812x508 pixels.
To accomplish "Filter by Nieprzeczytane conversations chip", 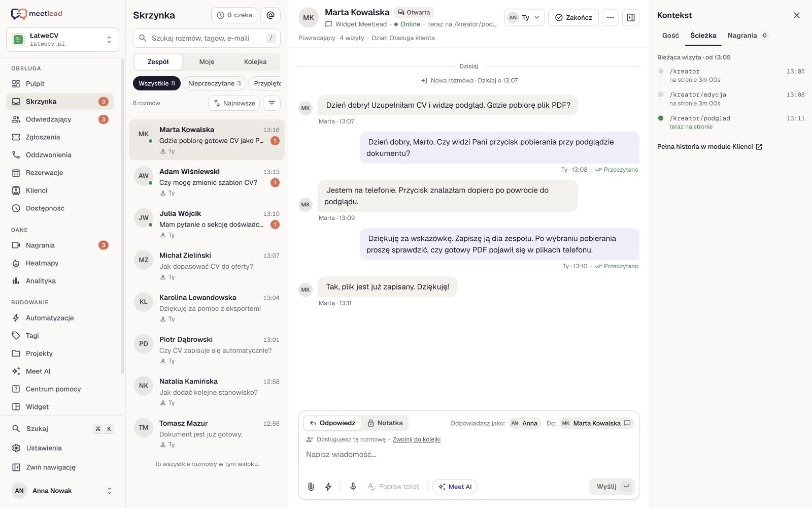I will pos(215,83).
